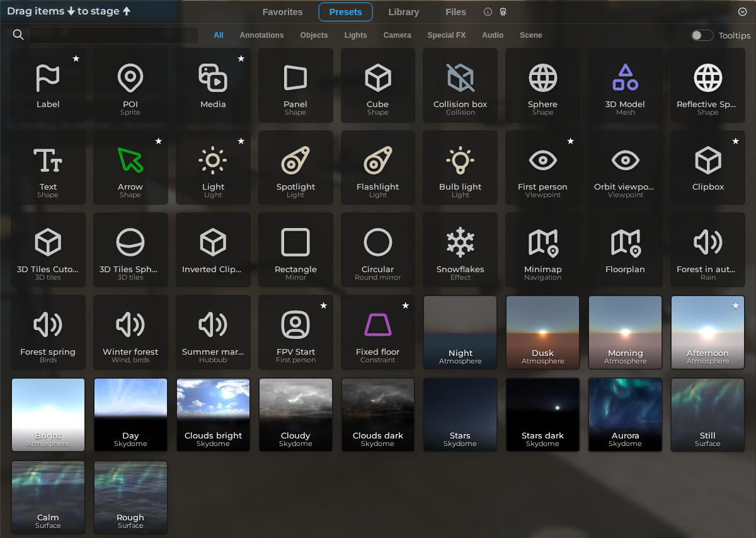Pick the Clipbox preset
Screen dimensions: 756x538
tap(707, 168)
